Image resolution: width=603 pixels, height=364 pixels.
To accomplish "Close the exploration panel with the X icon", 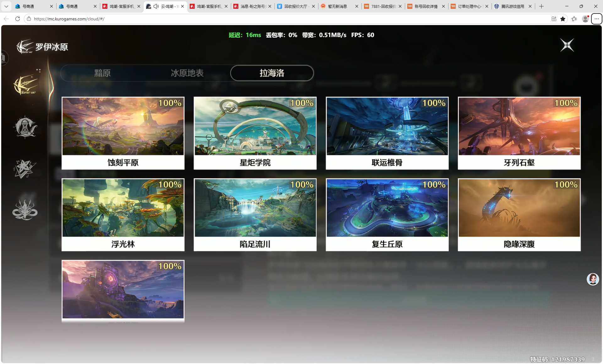I will (x=567, y=45).
